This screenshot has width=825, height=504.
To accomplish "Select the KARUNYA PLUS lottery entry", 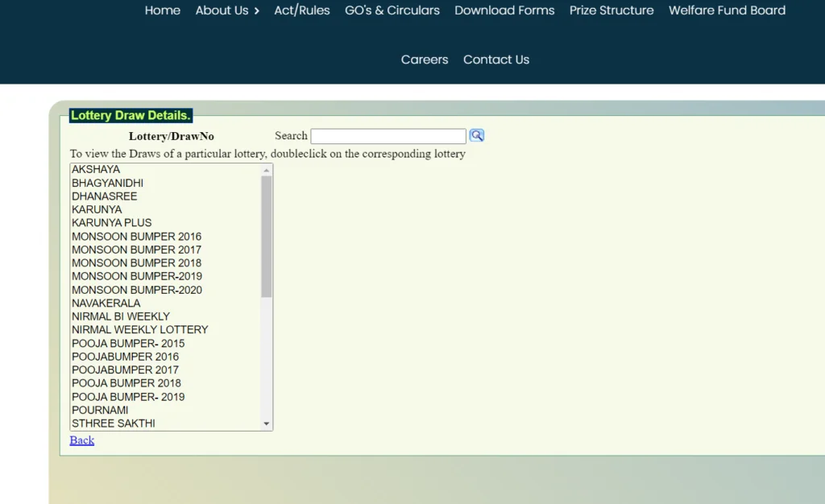I will [165, 223].
